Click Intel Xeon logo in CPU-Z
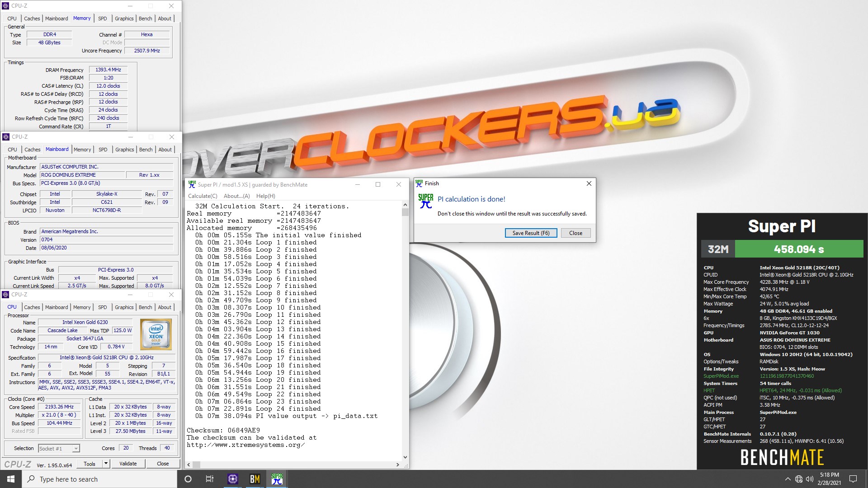This screenshot has width=868, height=488. [156, 334]
